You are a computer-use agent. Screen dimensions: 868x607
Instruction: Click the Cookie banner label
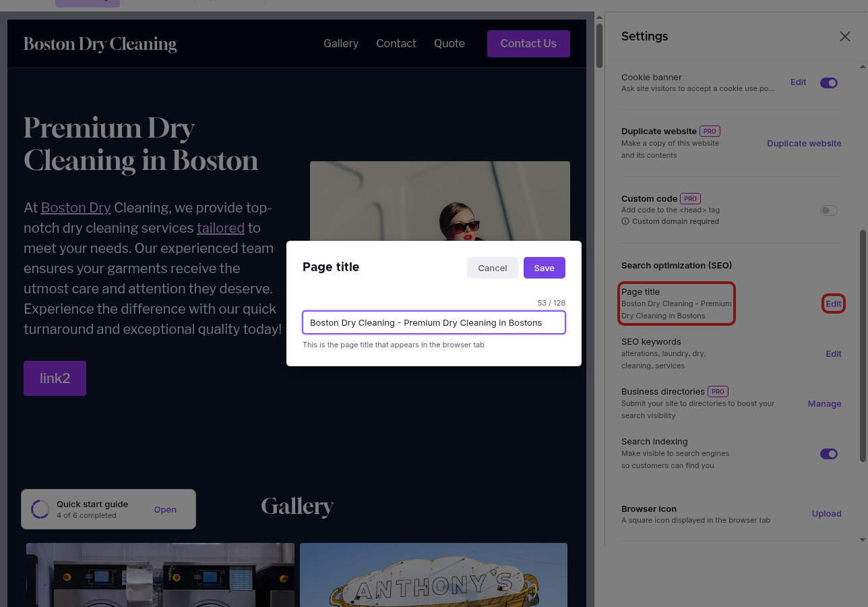pyautogui.click(x=652, y=77)
